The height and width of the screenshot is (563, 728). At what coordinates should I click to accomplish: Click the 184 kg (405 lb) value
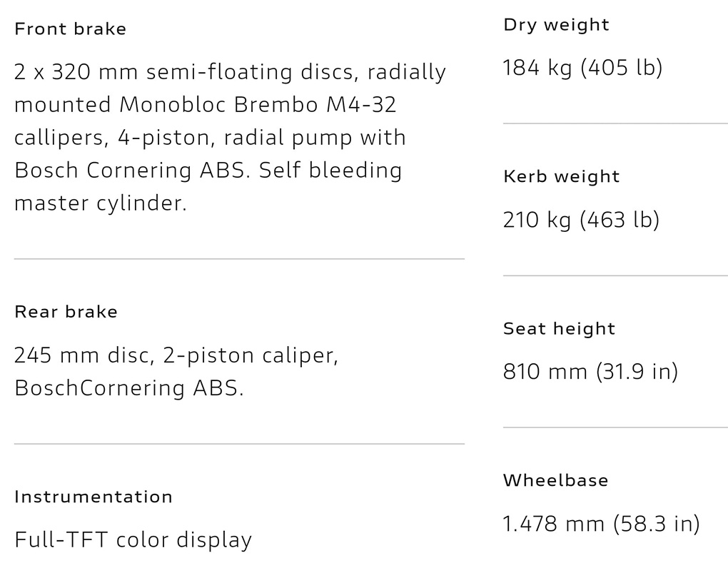pos(582,68)
